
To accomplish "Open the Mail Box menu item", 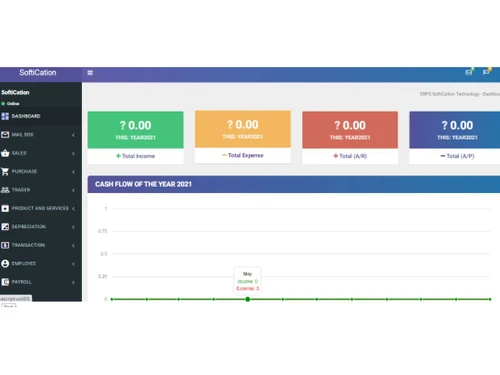I will (41, 135).
